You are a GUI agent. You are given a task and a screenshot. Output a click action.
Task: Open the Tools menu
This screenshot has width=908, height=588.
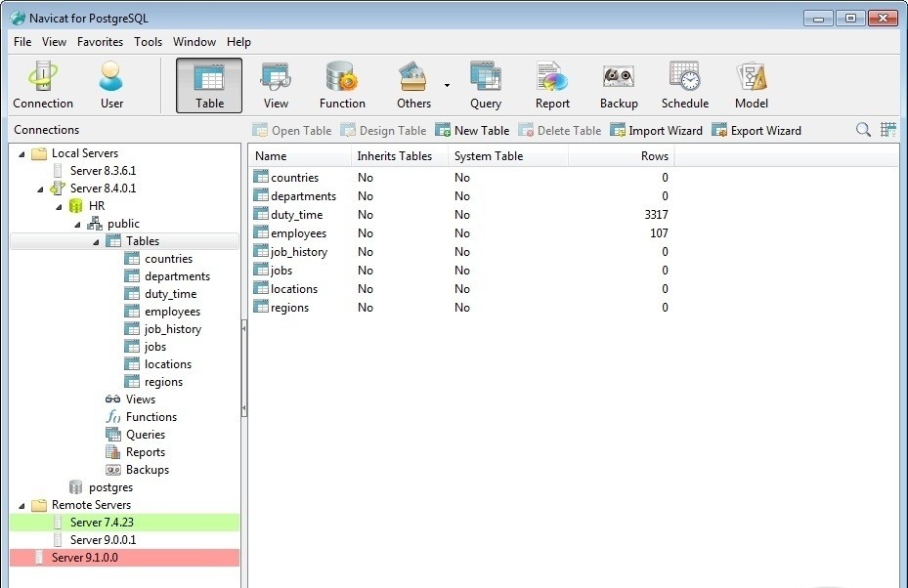[149, 42]
